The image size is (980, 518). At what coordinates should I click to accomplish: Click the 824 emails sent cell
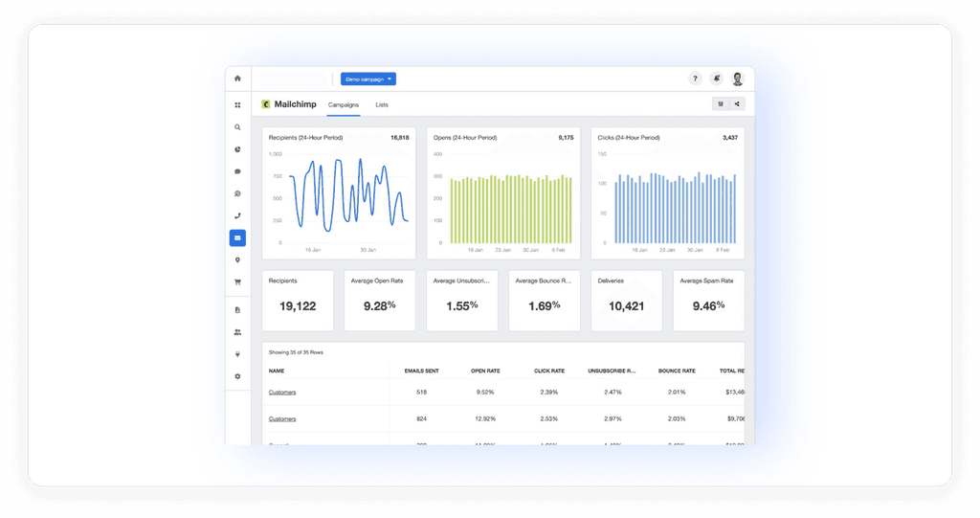pyautogui.click(x=421, y=419)
